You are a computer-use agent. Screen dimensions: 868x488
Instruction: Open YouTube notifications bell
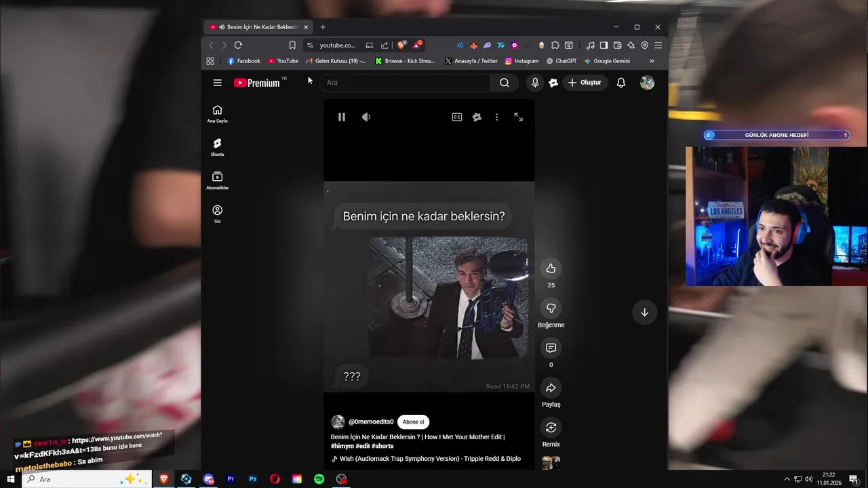[621, 83]
